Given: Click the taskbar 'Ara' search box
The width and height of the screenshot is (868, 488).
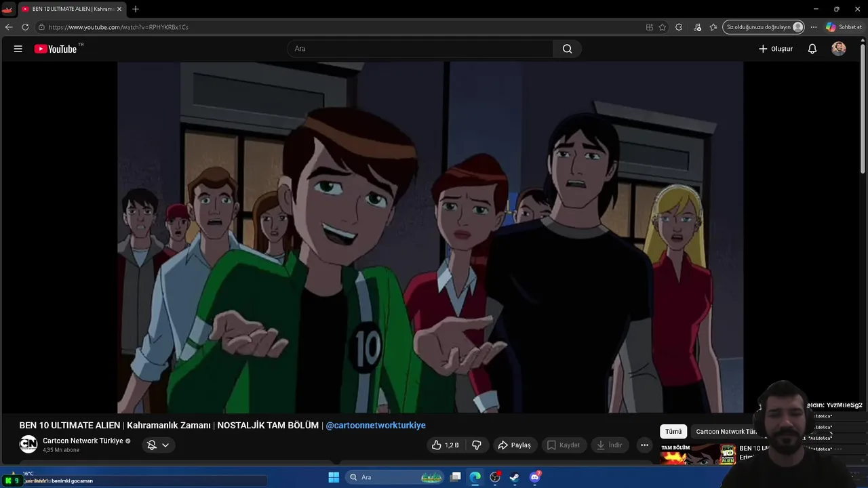Looking at the screenshot, I should tap(395, 477).
